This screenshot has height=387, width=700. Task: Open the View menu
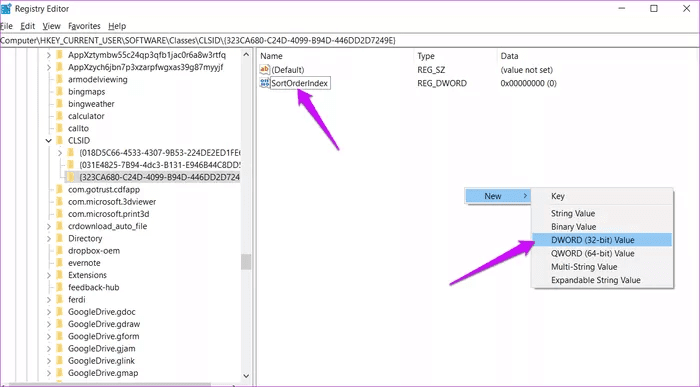[x=51, y=26]
